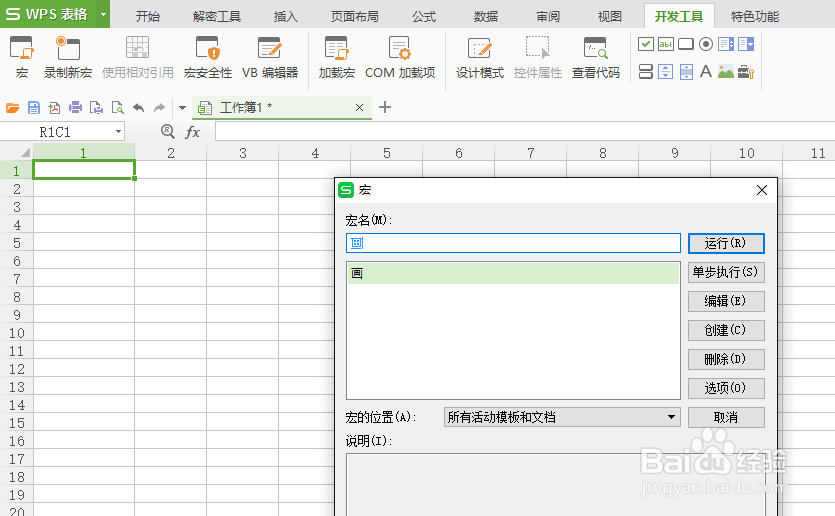Viewport: 835px width, 516px height.
Task: Open the 审阅 ribbon tab
Action: [x=548, y=17]
